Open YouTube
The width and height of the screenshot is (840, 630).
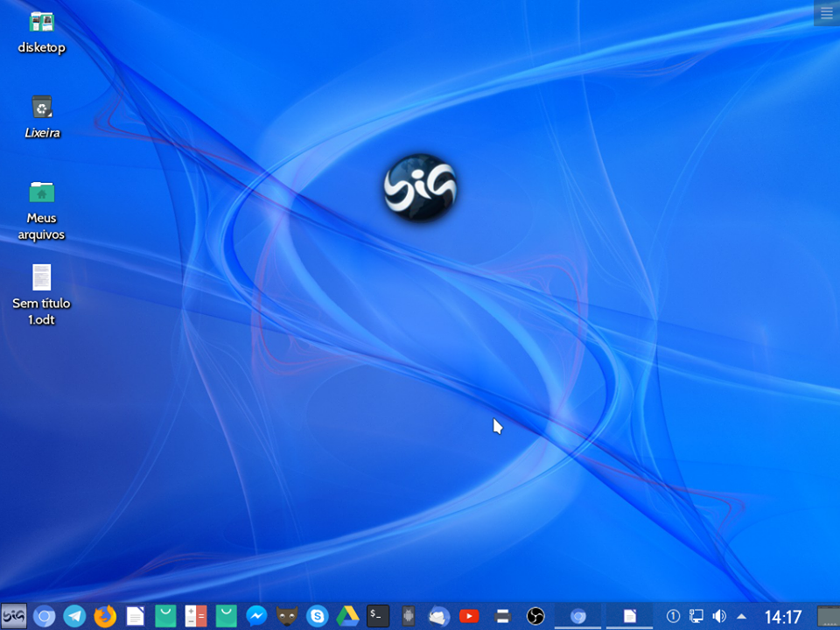469,615
